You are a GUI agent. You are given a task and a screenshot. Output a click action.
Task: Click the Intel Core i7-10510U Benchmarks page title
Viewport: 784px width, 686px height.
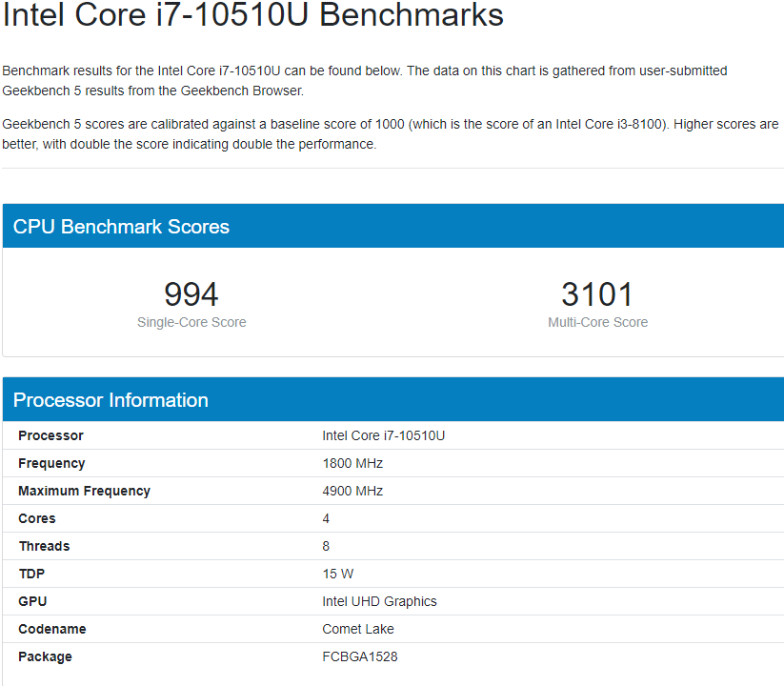point(252,16)
